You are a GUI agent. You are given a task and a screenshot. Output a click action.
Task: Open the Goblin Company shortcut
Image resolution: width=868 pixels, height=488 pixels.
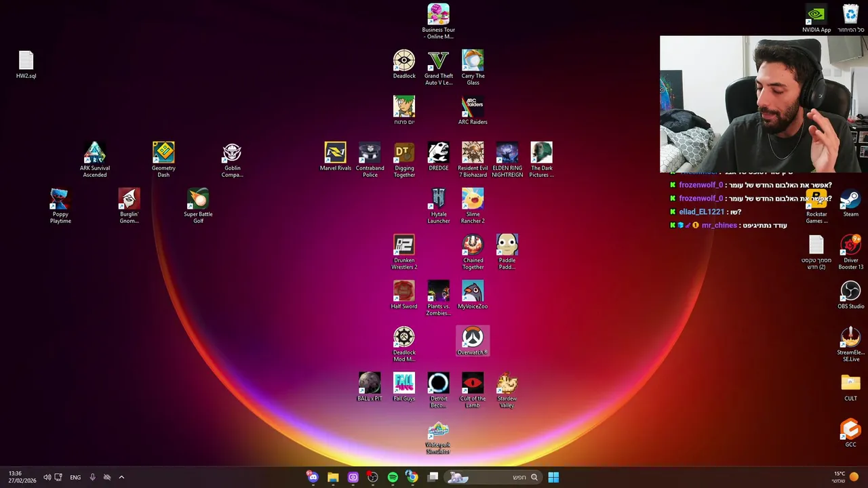click(x=232, y=159)
